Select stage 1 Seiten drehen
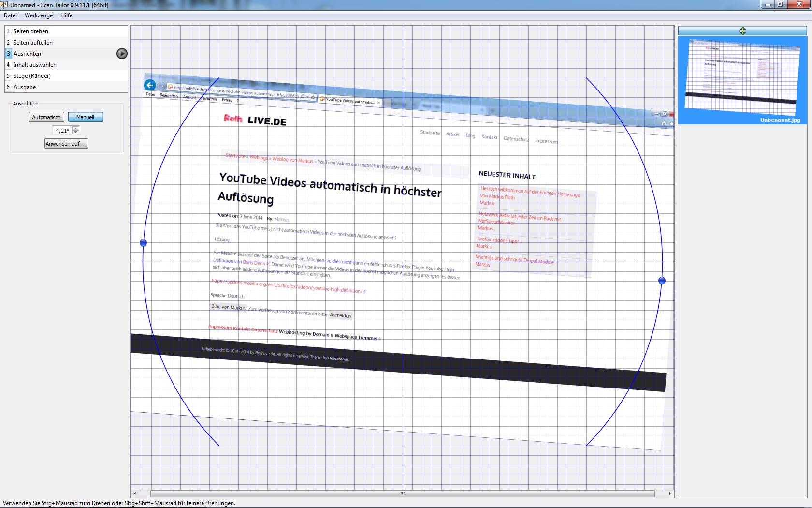Image resolution: width=812 pixels, height=508 pixels. [66, 31]
